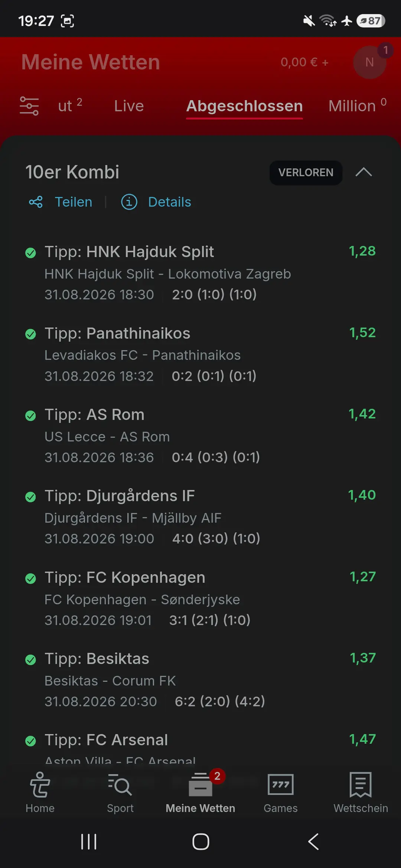The image size is (401, 868).
Task: Open the Million tab
Action: [358, 106]
